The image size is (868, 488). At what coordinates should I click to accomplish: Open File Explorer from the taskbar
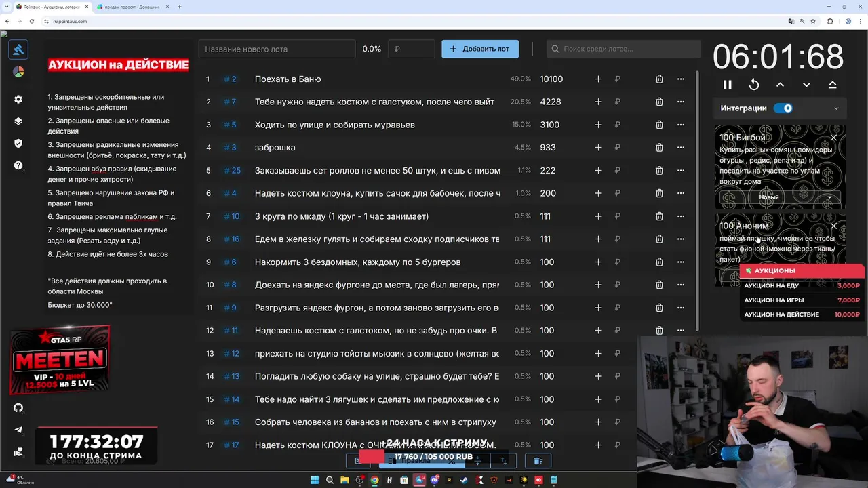[x=344, y=481]
